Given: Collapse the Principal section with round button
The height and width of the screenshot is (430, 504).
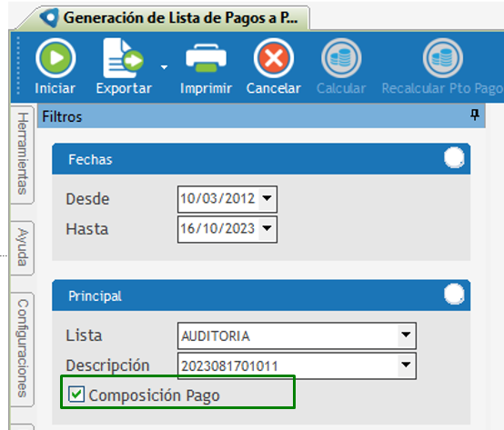Looking at the screenshot, I should (x=454, y=295).
